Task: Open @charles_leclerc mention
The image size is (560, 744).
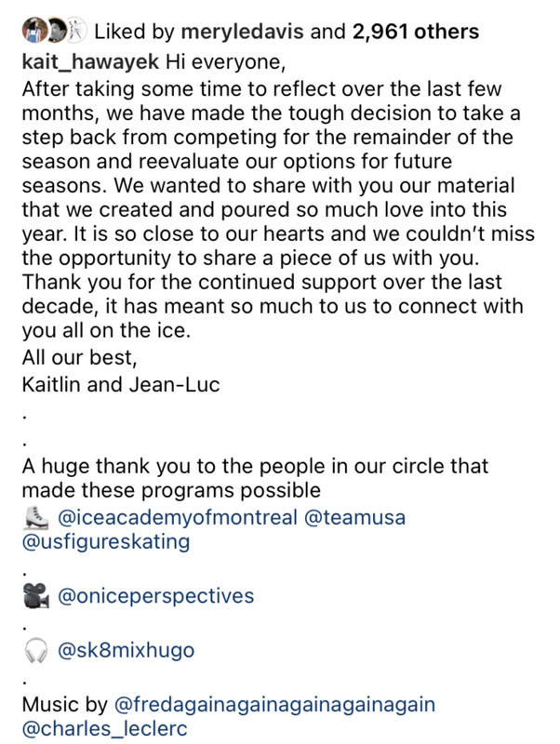Action: pos(104,729)
